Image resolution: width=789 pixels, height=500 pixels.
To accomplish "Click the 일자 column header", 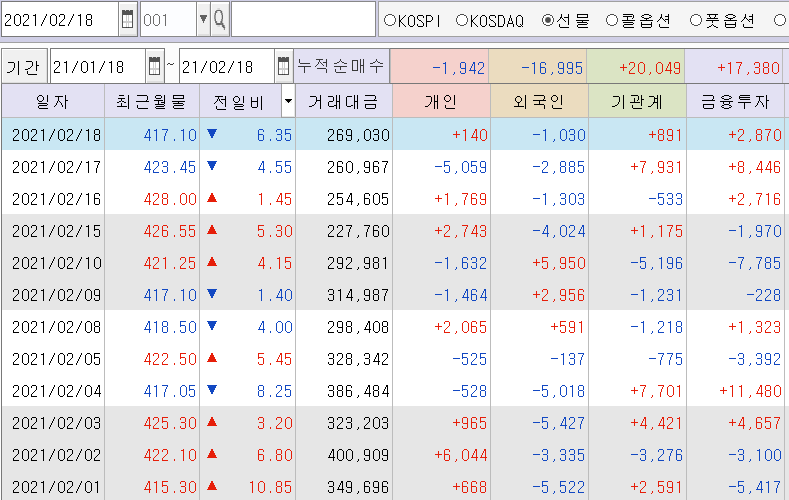I will pos(53,101).
